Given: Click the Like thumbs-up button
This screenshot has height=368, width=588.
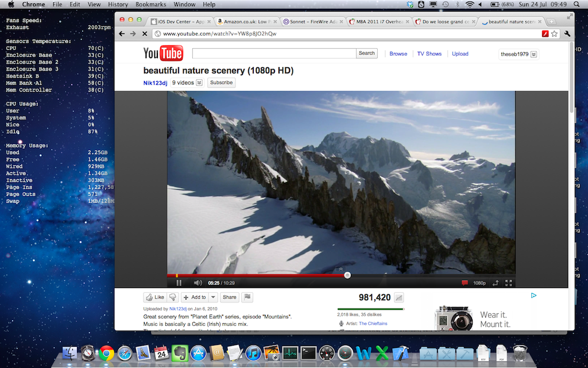Looking at the screenshot, I should click(x=155, y=297).
